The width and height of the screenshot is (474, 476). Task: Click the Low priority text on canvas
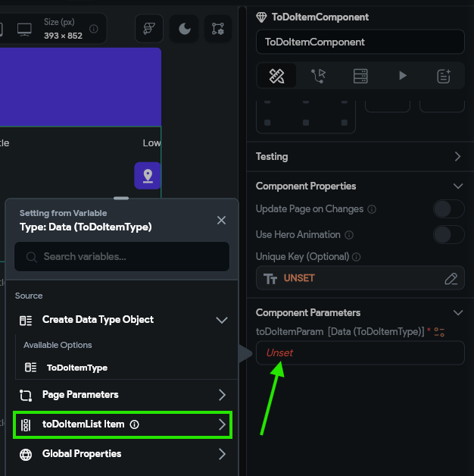(151, 143)
